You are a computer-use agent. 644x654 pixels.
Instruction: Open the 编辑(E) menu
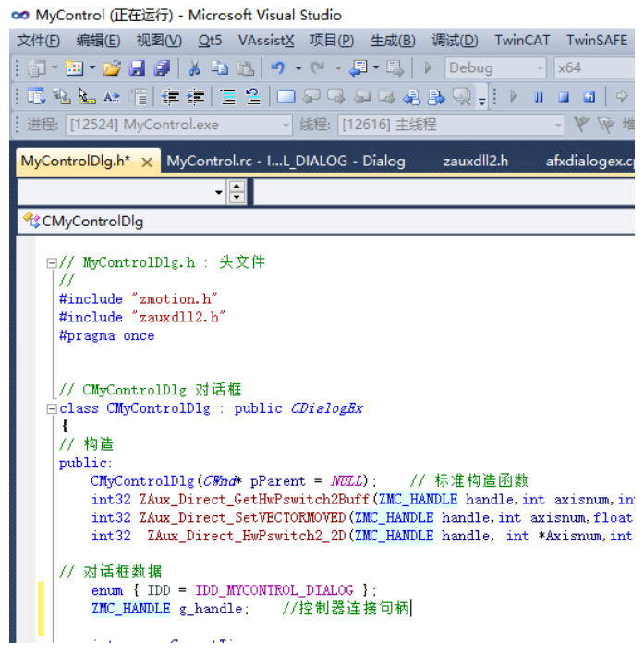point(99,41)
